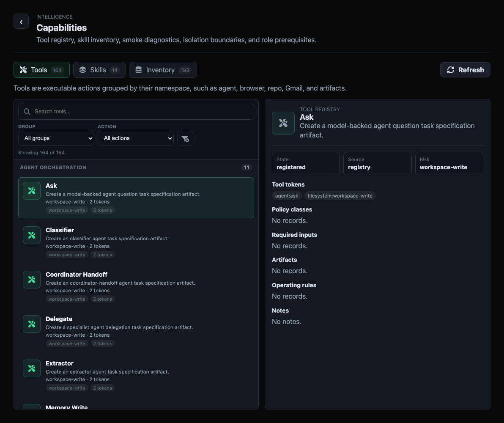The image size is (504, 423).
Task: Select the Classifier tool row
Action: [136, 242]
